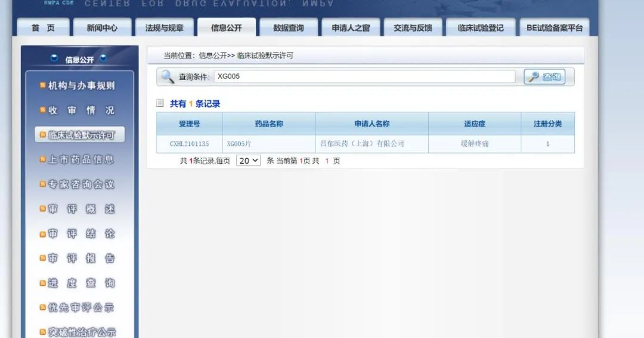Click the magnifying glass icon beside 查询条件

tap(168, 77)
